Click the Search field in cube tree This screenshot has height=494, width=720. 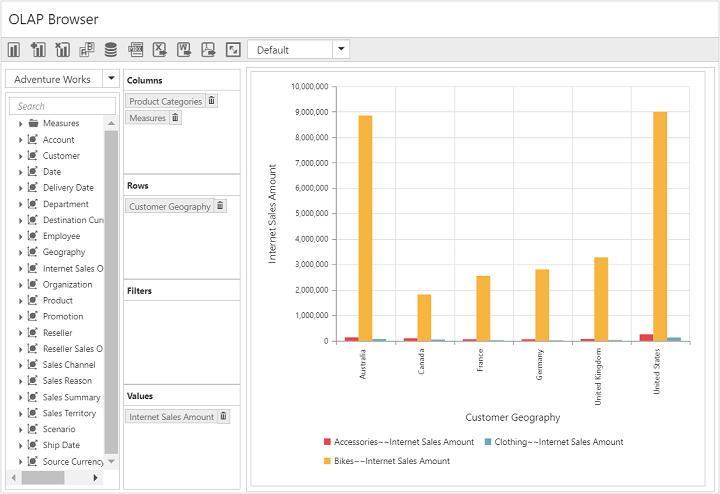(x=62, y=106)
